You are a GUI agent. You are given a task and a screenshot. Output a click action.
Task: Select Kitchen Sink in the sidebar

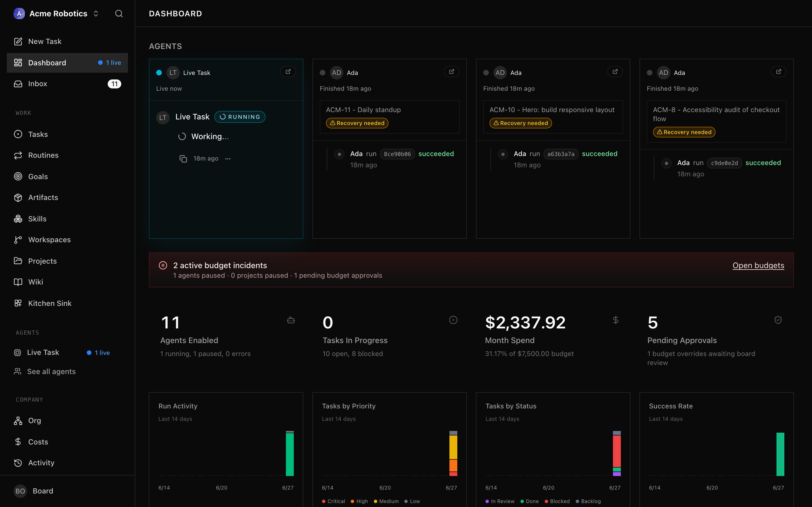(x=67, y=303)
